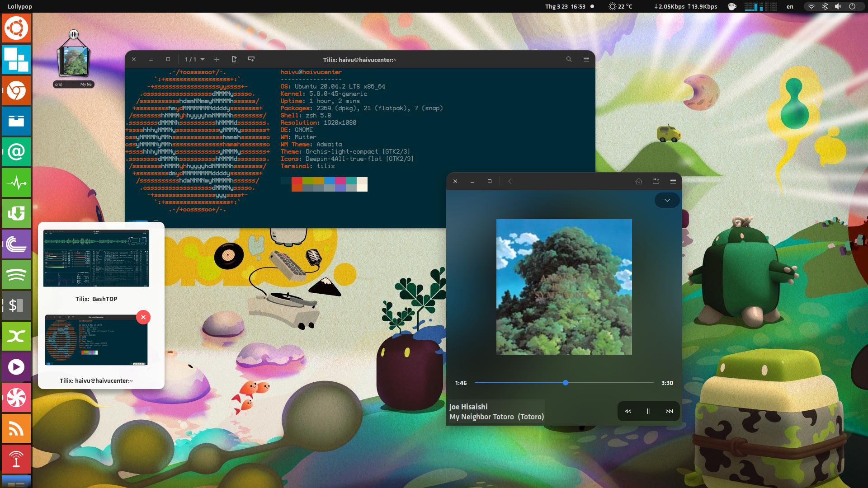Go back in Lollypop player
Screen dimensions: 868x488
point(510,181)
